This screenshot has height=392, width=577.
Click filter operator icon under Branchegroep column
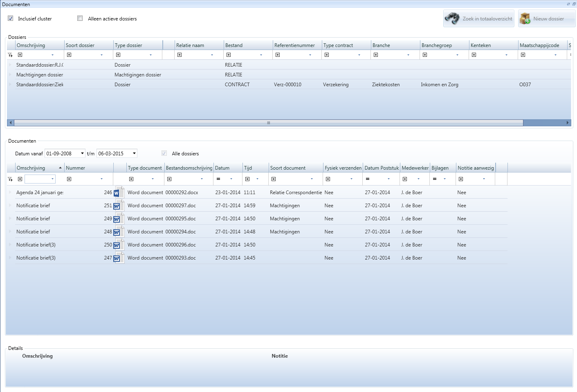coord(425,55)
